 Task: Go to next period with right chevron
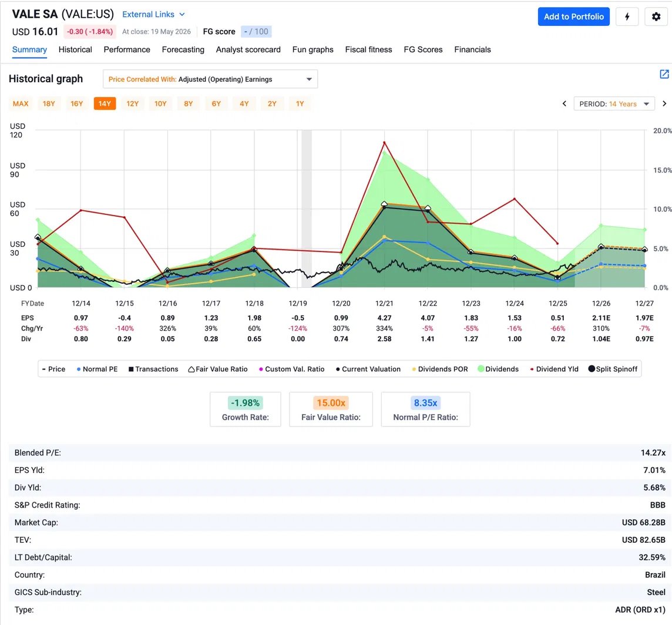coord(664,104)
